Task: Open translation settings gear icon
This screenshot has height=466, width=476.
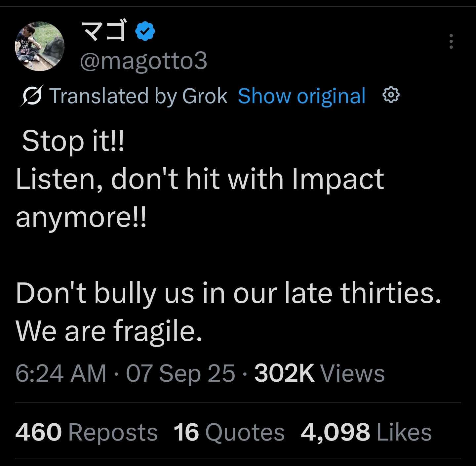Action: (x=391, y=96)
